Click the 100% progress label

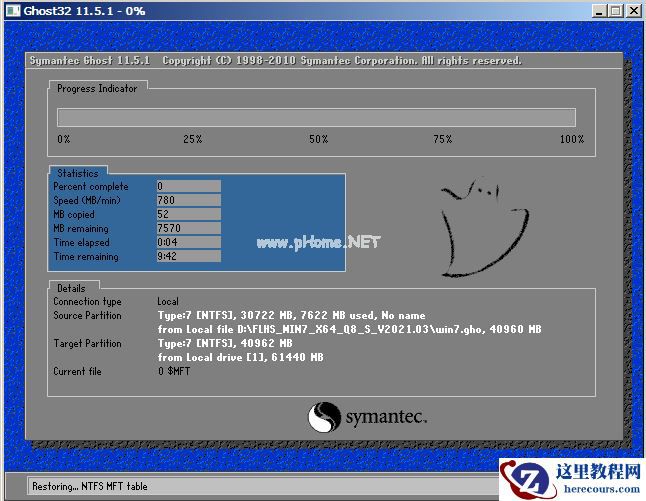pos(572,139)
